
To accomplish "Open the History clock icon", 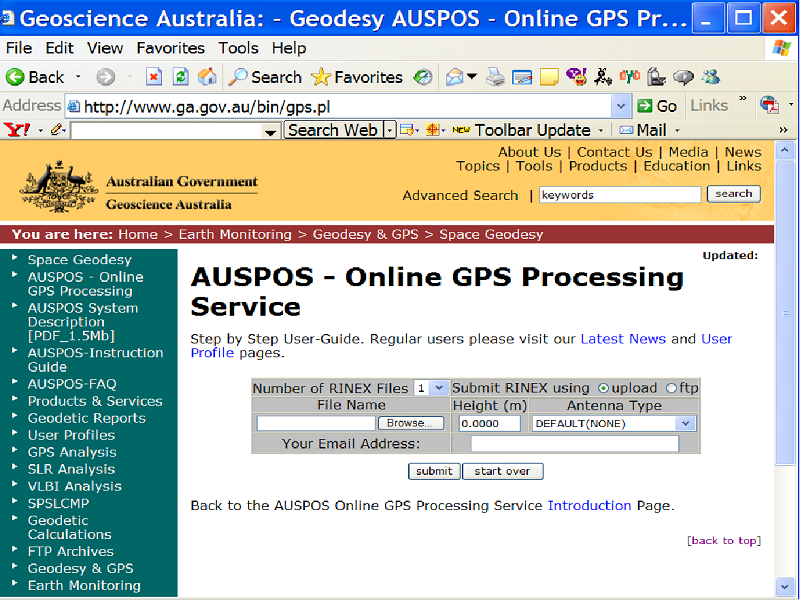I will coord(422,77).
